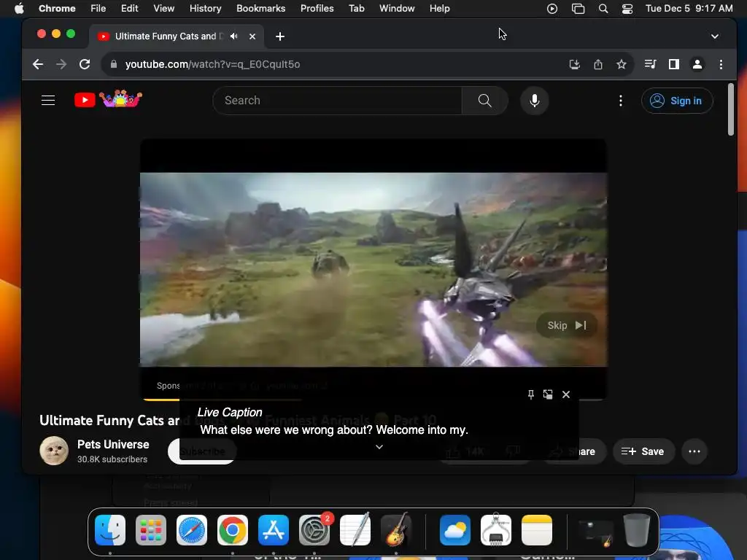Open Trash from the Dock
Image resolution: width=747 pixels, height=560 pixels.
click(x=637, y=530)
